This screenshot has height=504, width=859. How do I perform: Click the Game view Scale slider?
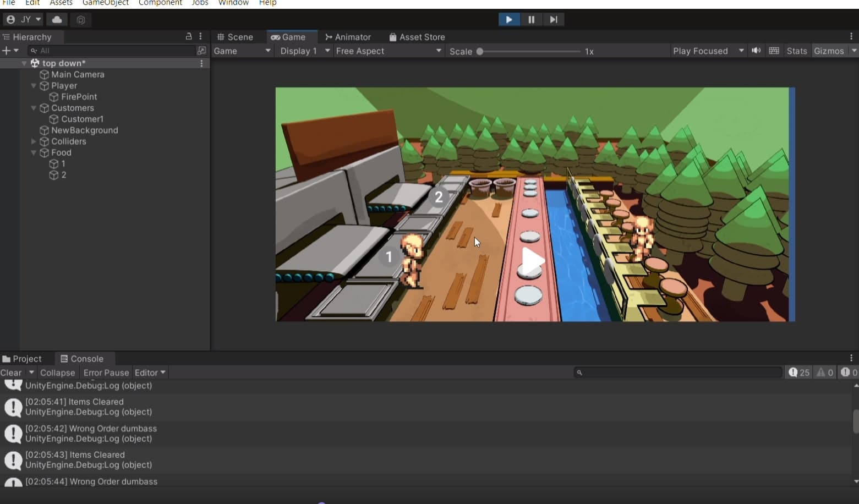(x=529, y=51)
